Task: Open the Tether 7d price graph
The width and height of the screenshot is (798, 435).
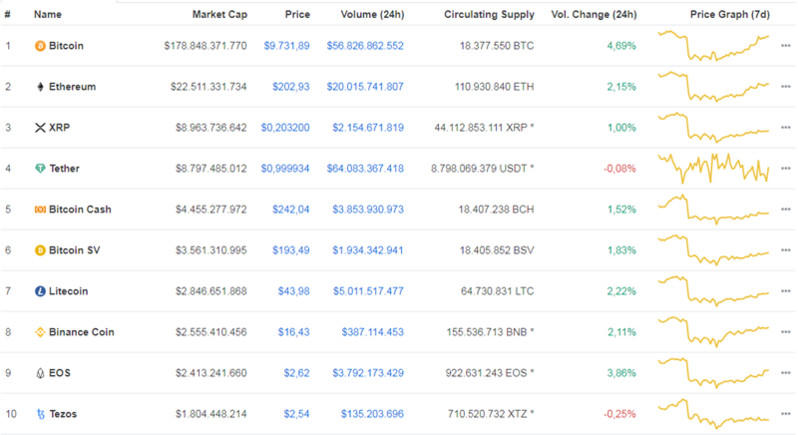Action: pyautogui.click(x=713, y=168)
